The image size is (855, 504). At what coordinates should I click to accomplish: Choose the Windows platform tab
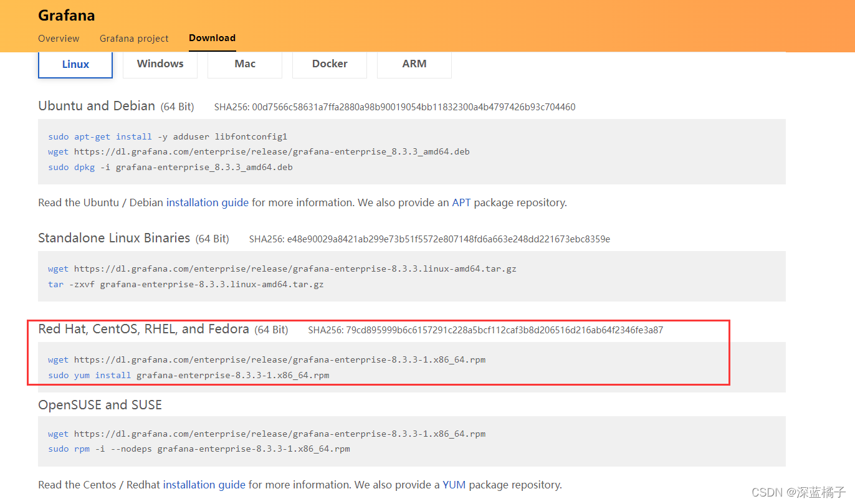click(160, 64)
